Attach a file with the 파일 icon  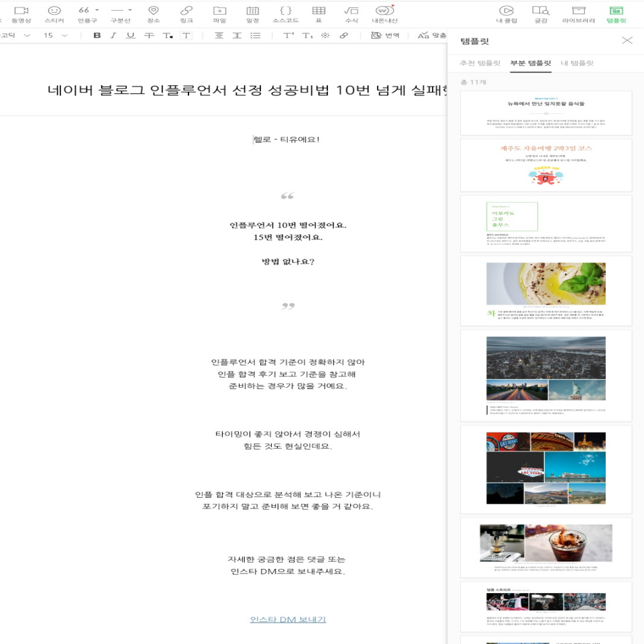point(220,14)
